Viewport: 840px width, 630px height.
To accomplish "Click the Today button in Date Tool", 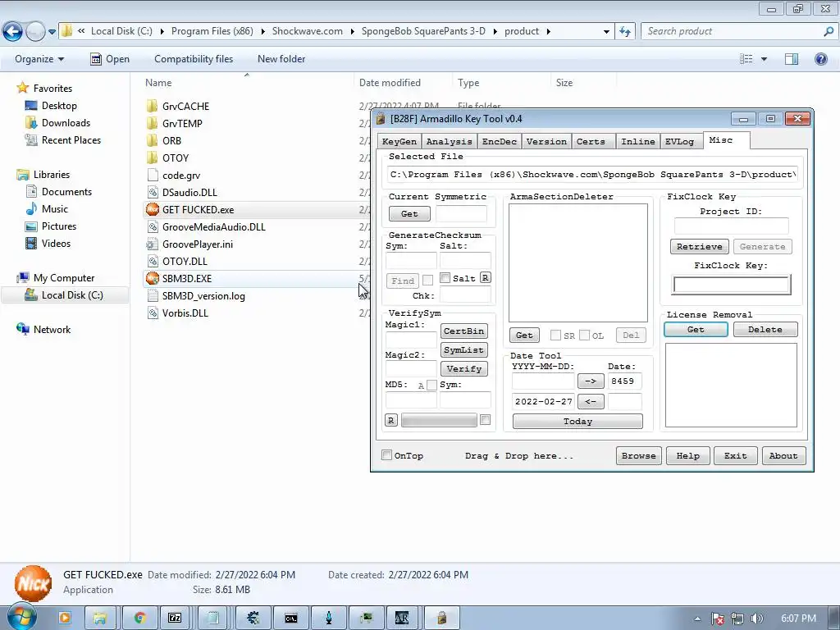I will point(577,421).
